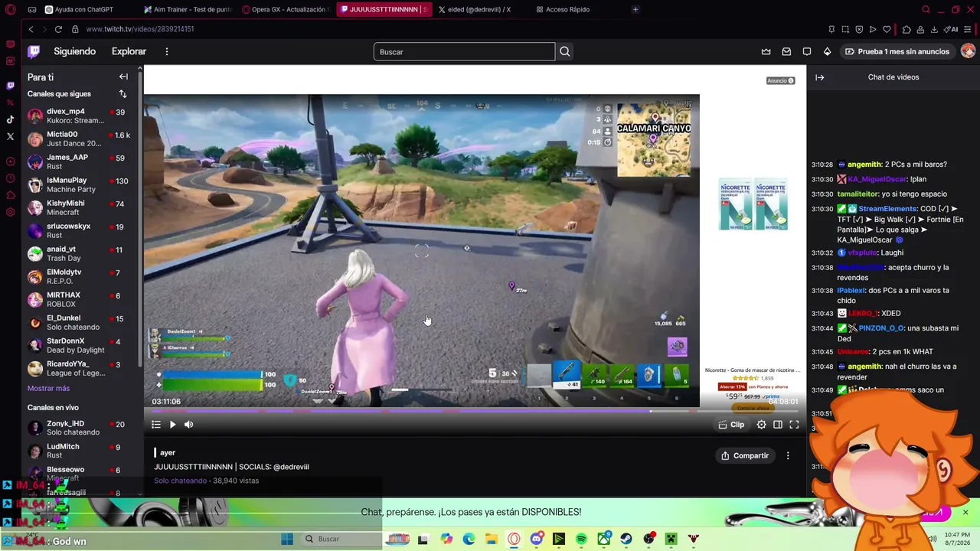
Task: Expand followed channels with Mostrar más
Action: tap(48, 388)
